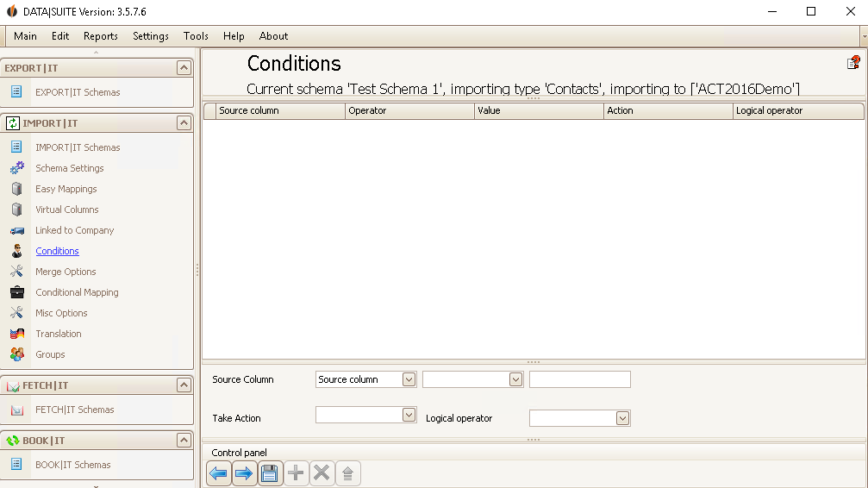Click the FETCH|IT header envelope icon
This screenshot has height=488, width=868.
coord(12,386)
